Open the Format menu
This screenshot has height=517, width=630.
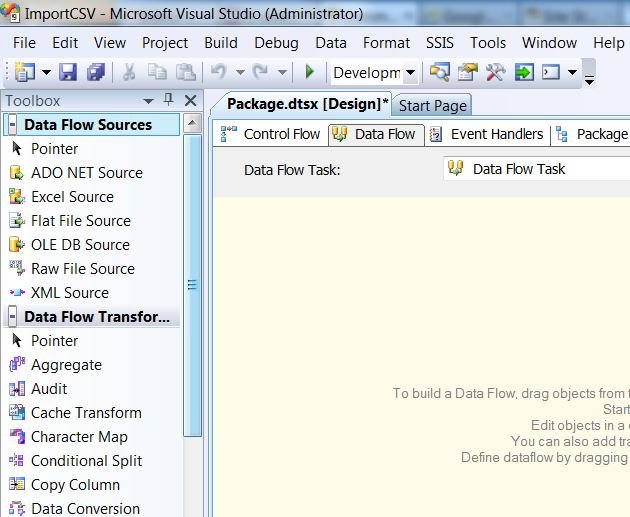point(386,43)
